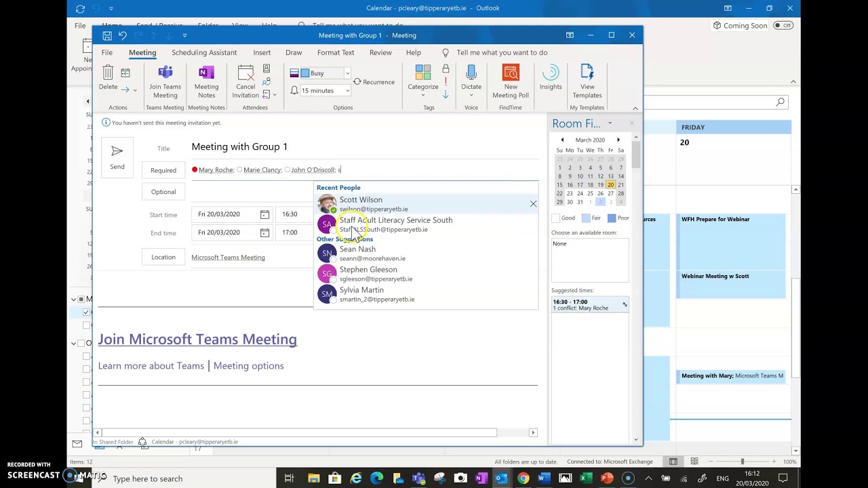The width and height of the screenshot is (868, 488).
Task: Open the Busy status dropdown
Action: coord(346,73)
